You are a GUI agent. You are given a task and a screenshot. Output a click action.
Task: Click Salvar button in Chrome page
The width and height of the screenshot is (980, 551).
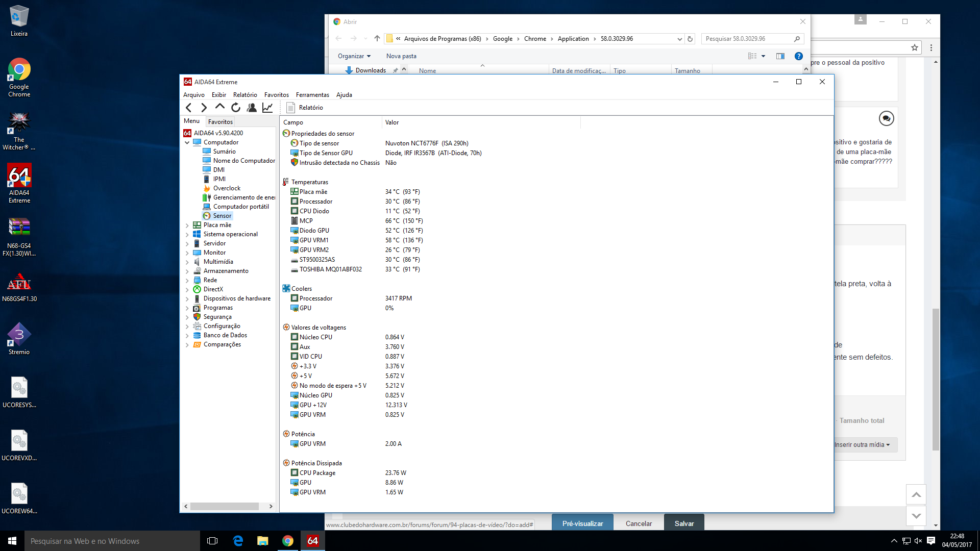[x=684, y=523]
